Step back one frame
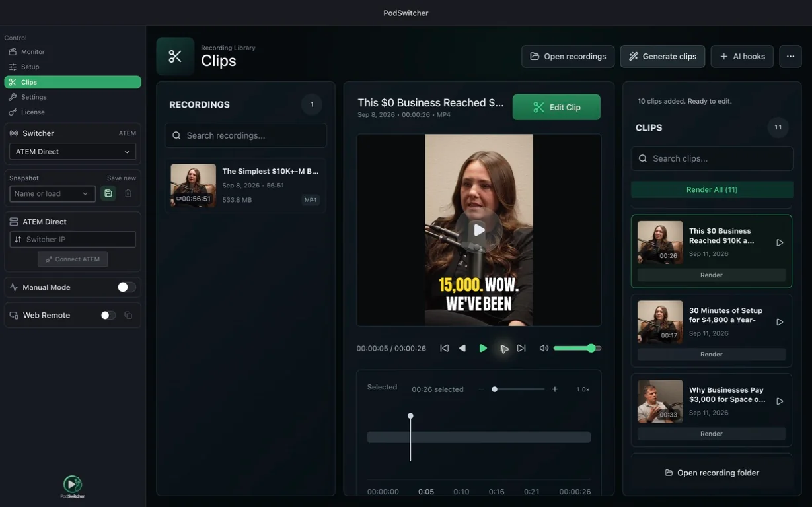The image size is (812, 507). click(462, 348)
